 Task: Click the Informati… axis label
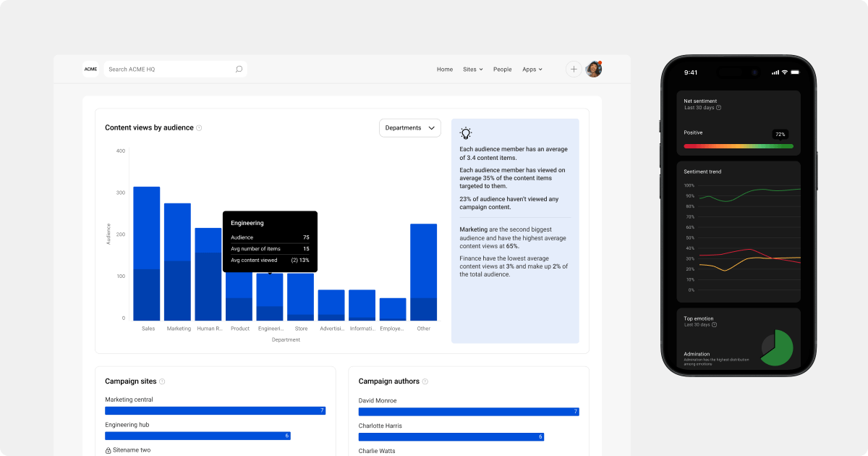[362, 329]
